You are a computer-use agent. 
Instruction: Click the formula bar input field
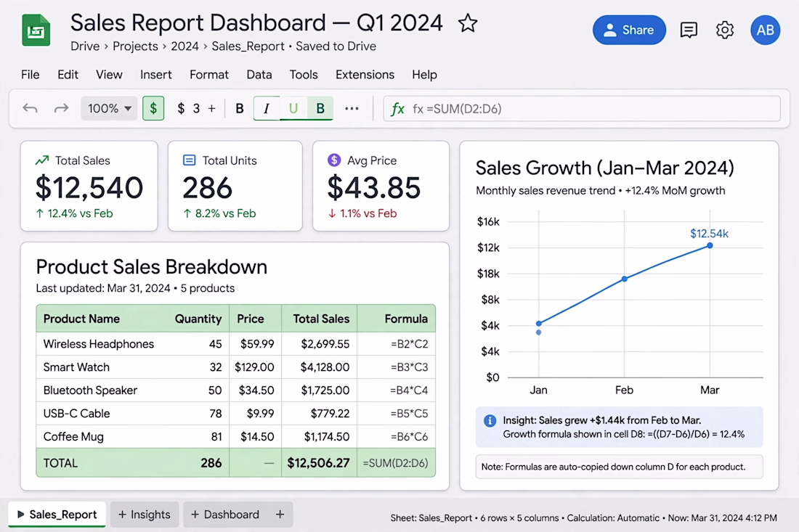(581, 108)
